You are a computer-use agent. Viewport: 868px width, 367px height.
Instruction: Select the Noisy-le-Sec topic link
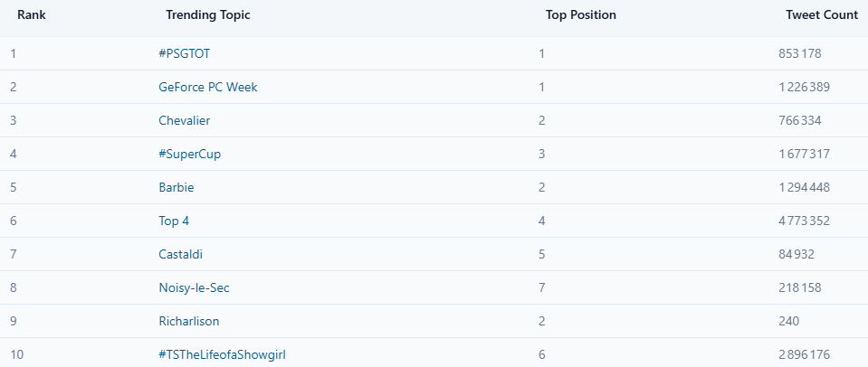(x=194, y=287)
